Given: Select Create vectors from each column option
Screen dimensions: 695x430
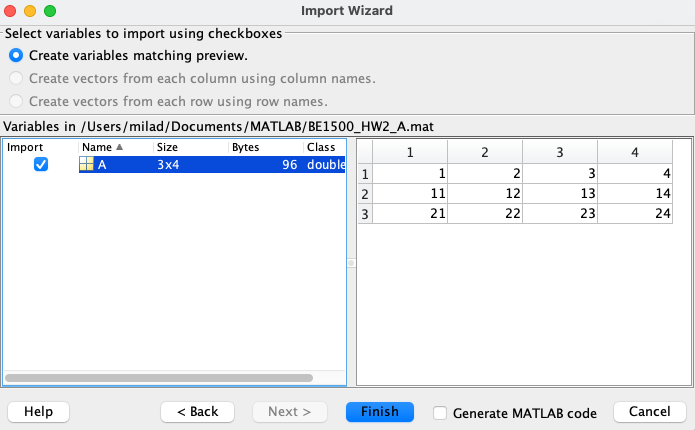Looking at the screenshot, I should click(16, 78).
